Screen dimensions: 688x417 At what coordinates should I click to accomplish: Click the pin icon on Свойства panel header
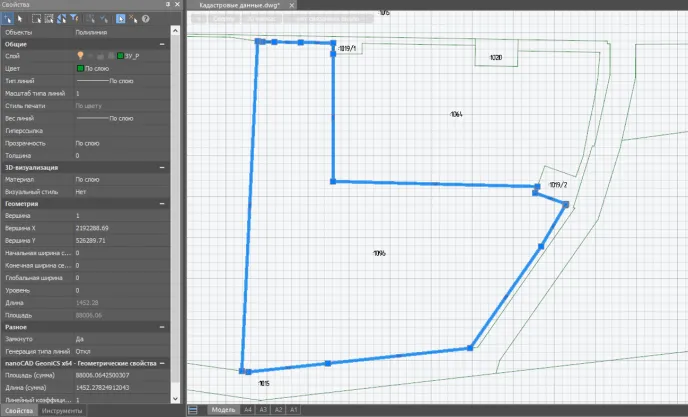pos(166,5)
